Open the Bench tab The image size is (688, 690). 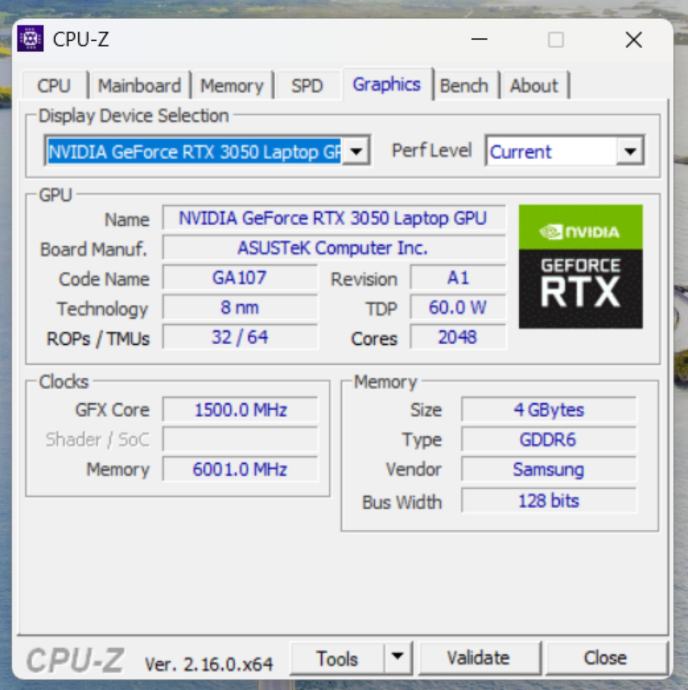pos(464,85)
